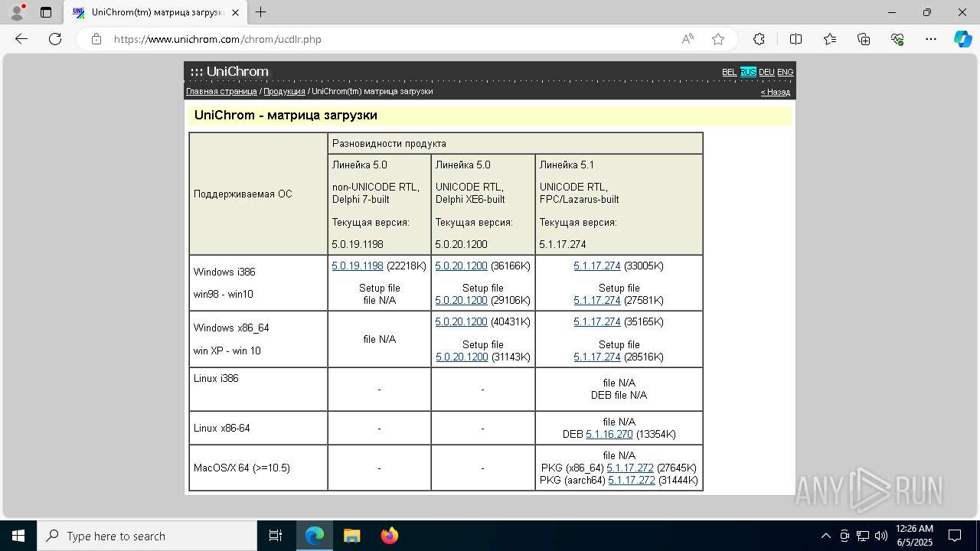980x551 pixels.
Task: Click the MacOS/X 64 (>=10.5) row label
Action: [242, 468]
